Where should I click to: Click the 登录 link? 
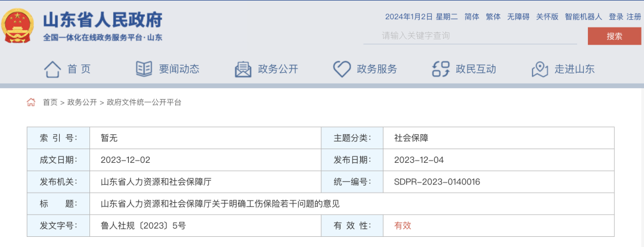coord(616,17)
